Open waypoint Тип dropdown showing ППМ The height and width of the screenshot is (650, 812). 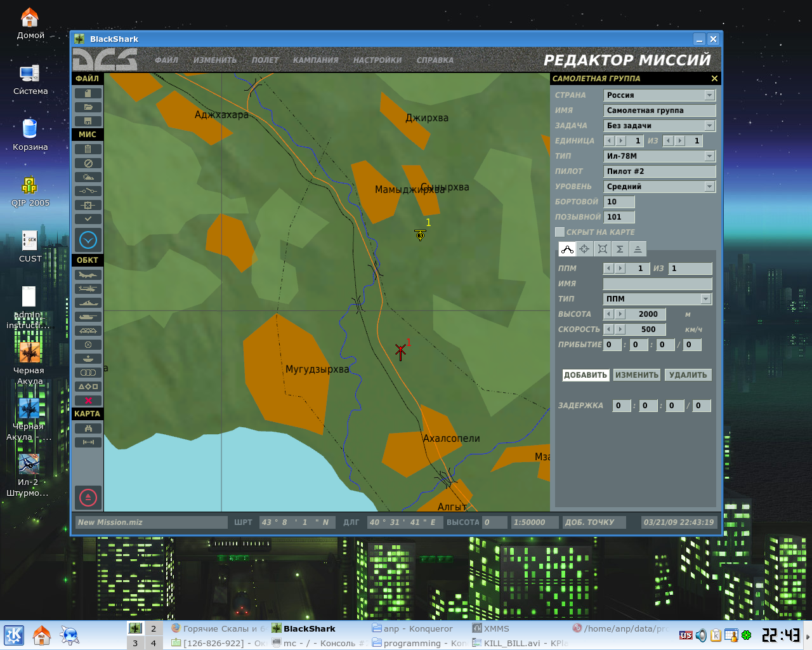(x=657, y=299)
